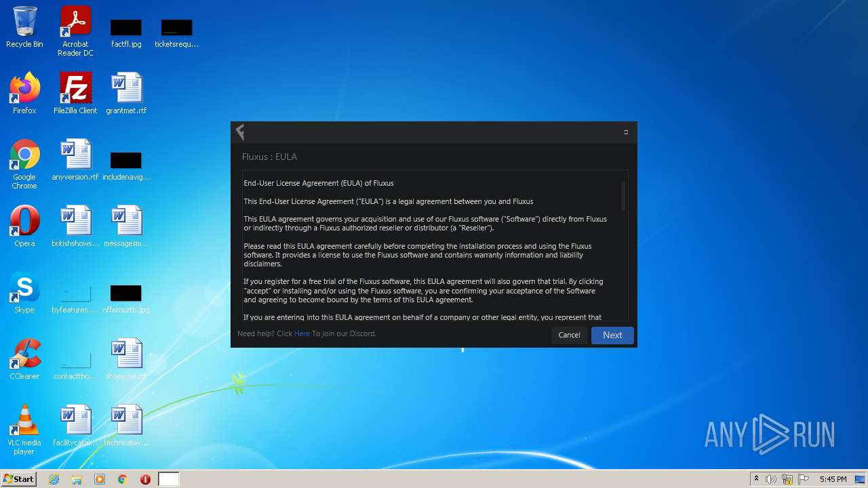Open Opera from the taskbar
Viewport: 868px width, 488px height.
(145, 479)
